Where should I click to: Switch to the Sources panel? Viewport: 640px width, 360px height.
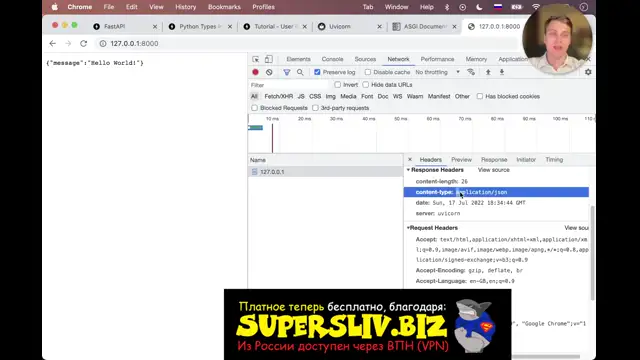365,59
